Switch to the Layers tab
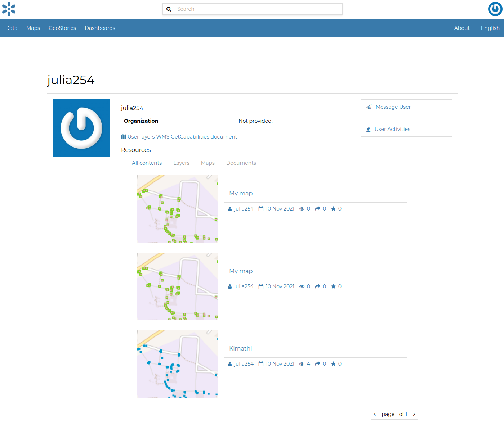The height and width of the screenshot is (443, 504). tap(181, 163)
